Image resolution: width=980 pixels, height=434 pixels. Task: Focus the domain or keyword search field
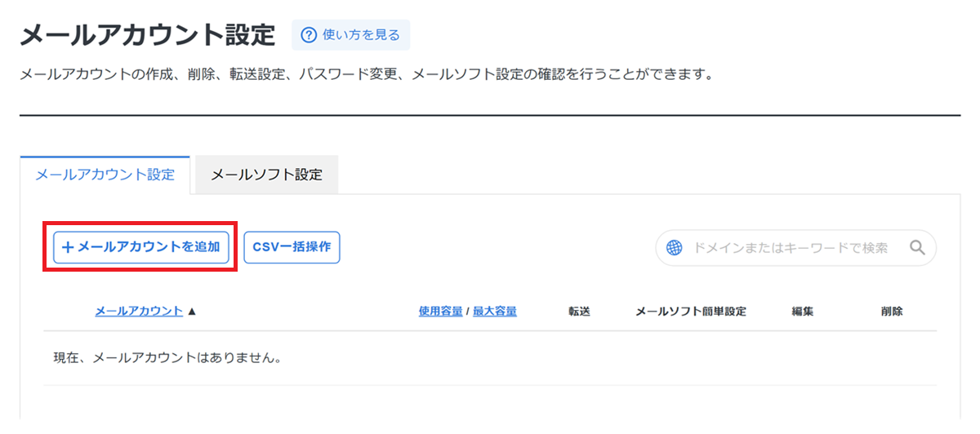click(790, 248)
